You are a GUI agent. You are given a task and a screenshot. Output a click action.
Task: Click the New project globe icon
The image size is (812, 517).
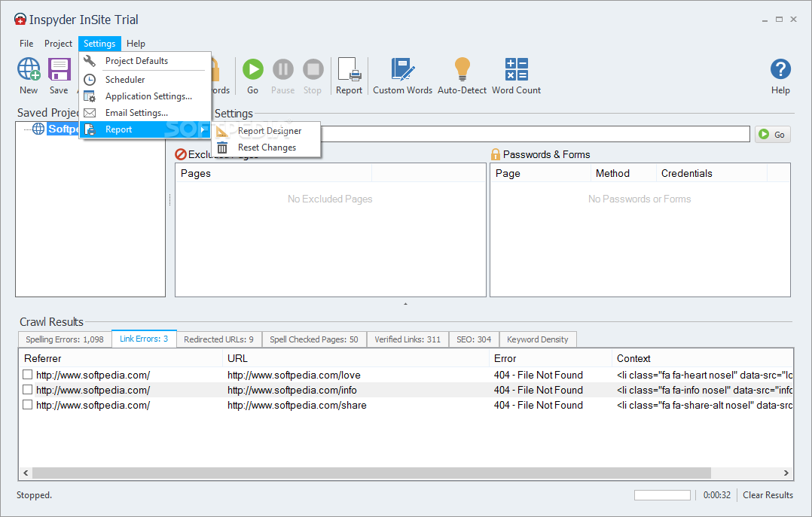[29, 68]
